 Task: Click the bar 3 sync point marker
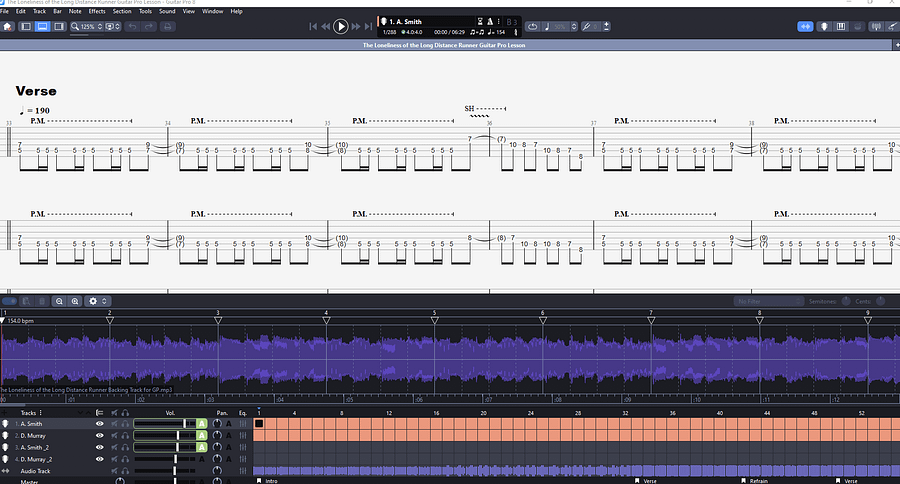pyautogui.click(x=218, y=320)
